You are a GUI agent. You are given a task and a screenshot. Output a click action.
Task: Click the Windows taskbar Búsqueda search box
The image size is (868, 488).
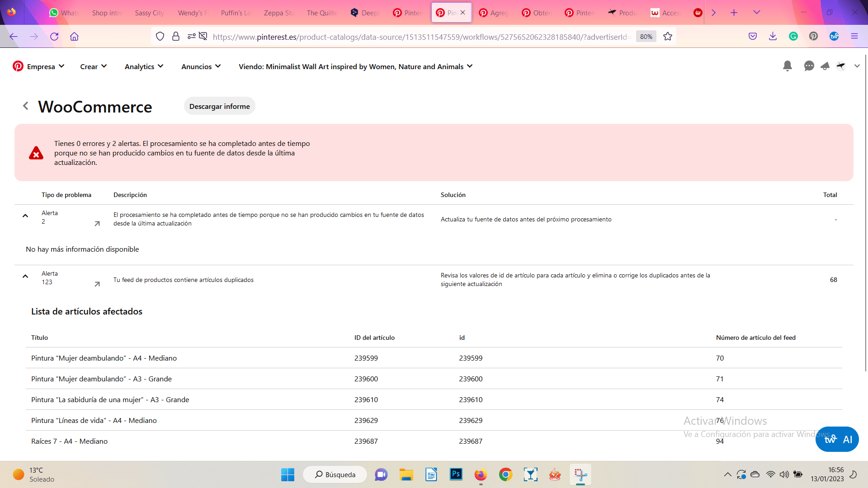point(335,474)
